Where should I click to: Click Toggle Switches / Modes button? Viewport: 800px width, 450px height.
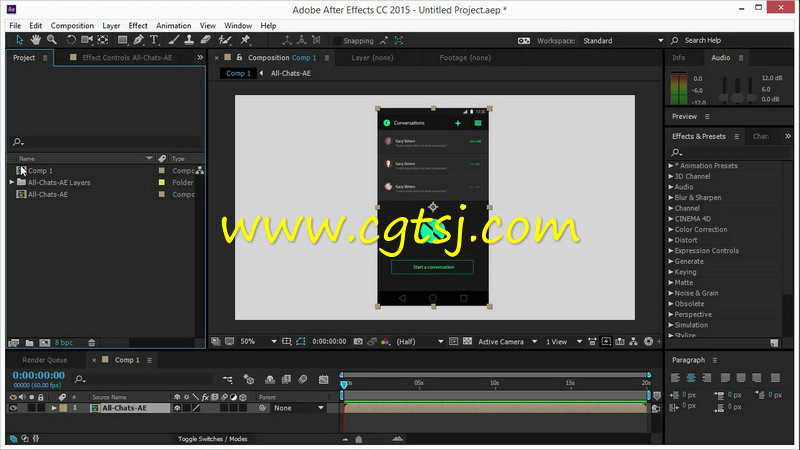(212, 439)
